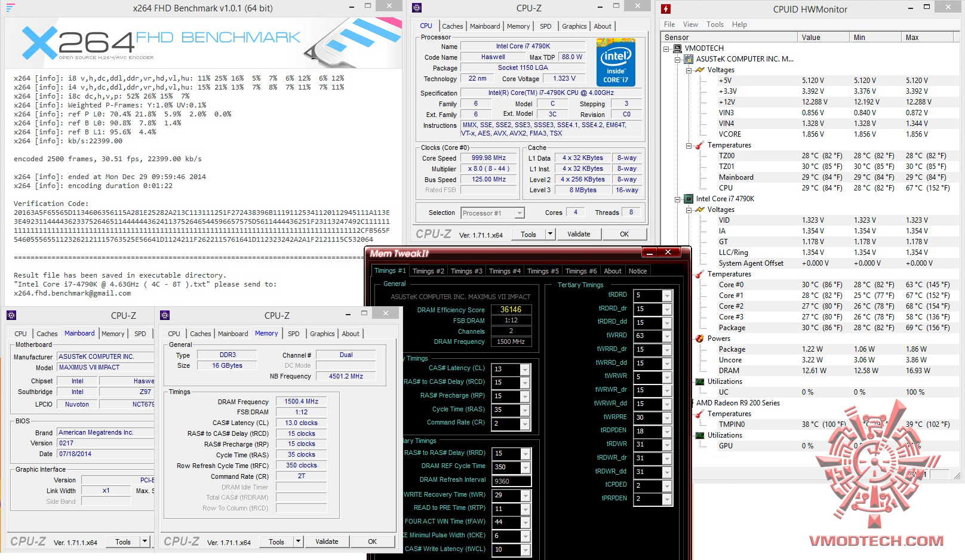This screenshot has width=965, height=560.
Task: Click the Voltages icon under Intel Core i7 4790K
Action: point(700,210)
